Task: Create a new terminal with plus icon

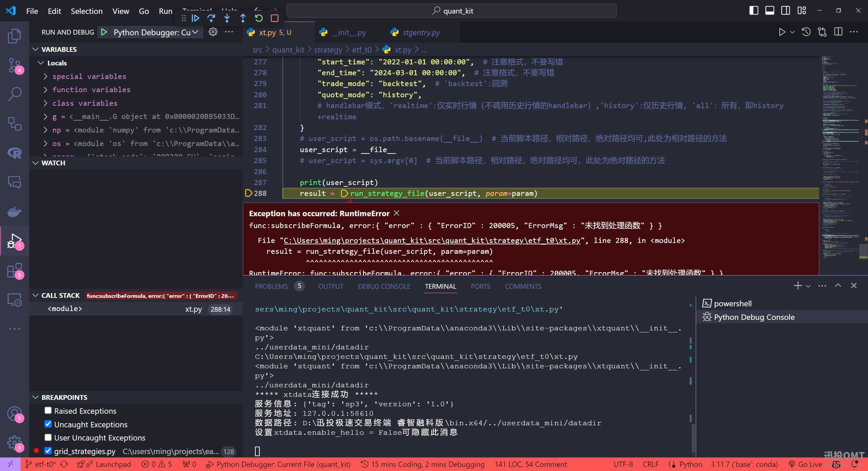Action: pos(798,286)
